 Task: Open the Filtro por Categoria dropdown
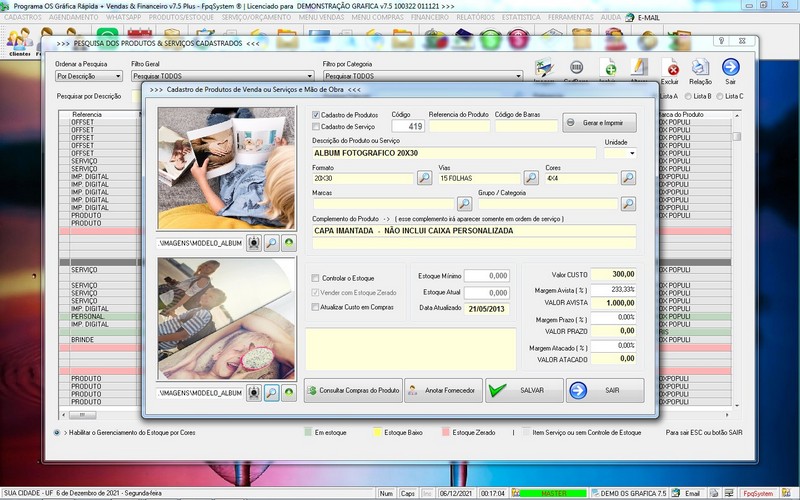[423, 76]
